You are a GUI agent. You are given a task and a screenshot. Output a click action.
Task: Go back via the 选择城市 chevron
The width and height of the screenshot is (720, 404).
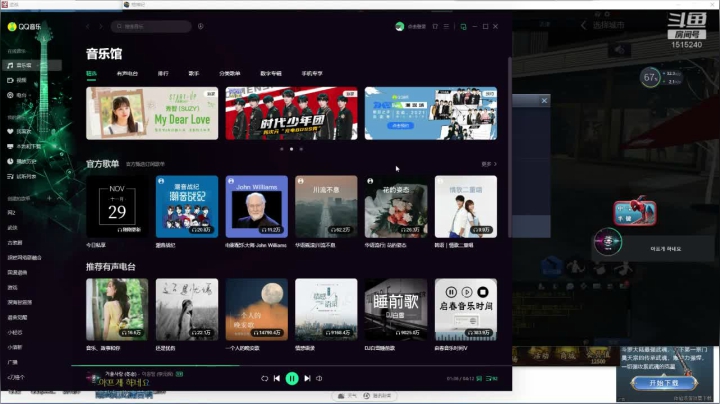coord(584,25)
